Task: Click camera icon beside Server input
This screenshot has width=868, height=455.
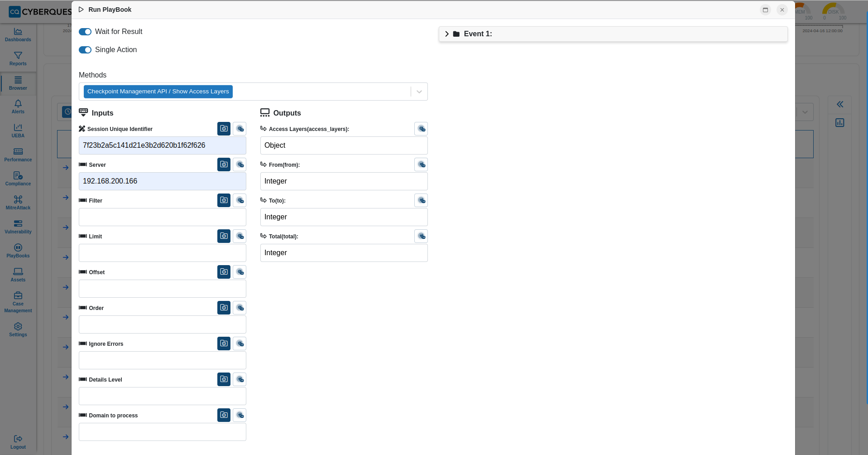Action: (x=224, y=165)
